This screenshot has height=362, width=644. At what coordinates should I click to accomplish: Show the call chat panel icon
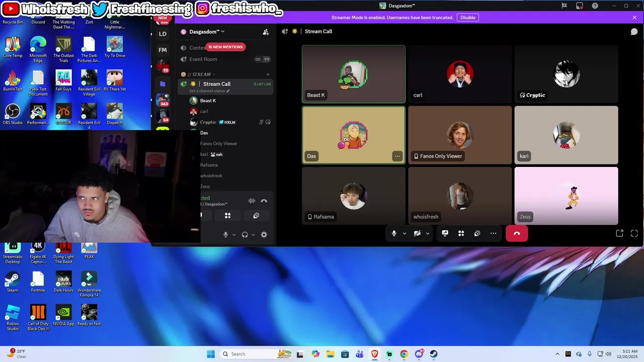click(x=634, y=31)
